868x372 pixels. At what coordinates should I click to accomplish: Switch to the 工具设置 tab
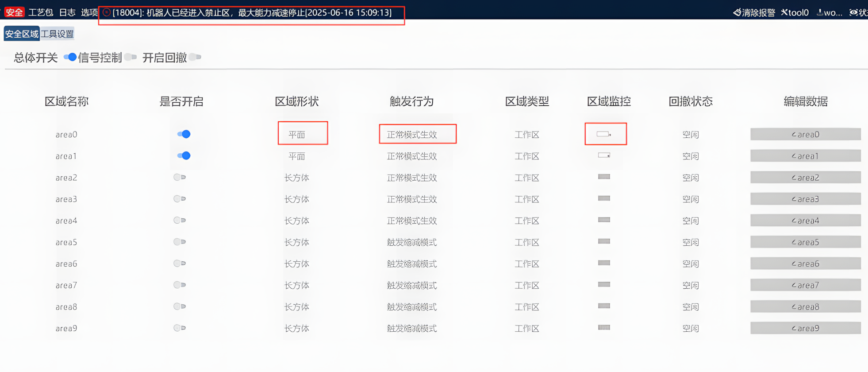click(x=58, y=34)
